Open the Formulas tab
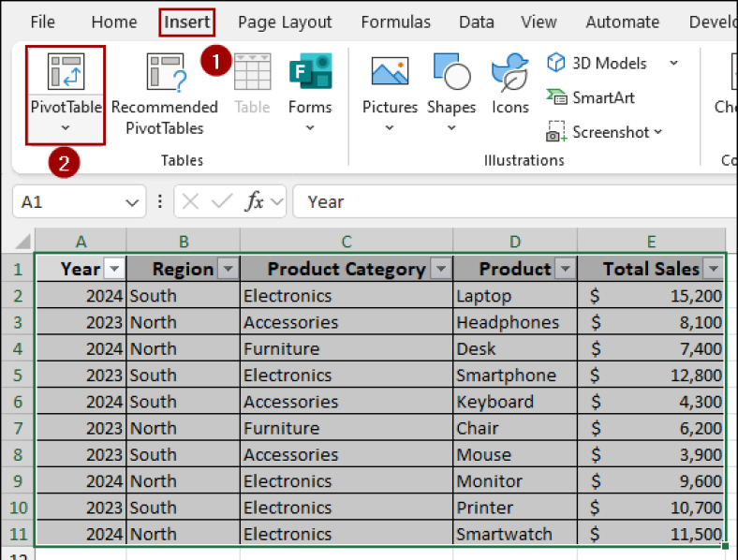This screenshot has height=560, width=738. click(395, 22)
